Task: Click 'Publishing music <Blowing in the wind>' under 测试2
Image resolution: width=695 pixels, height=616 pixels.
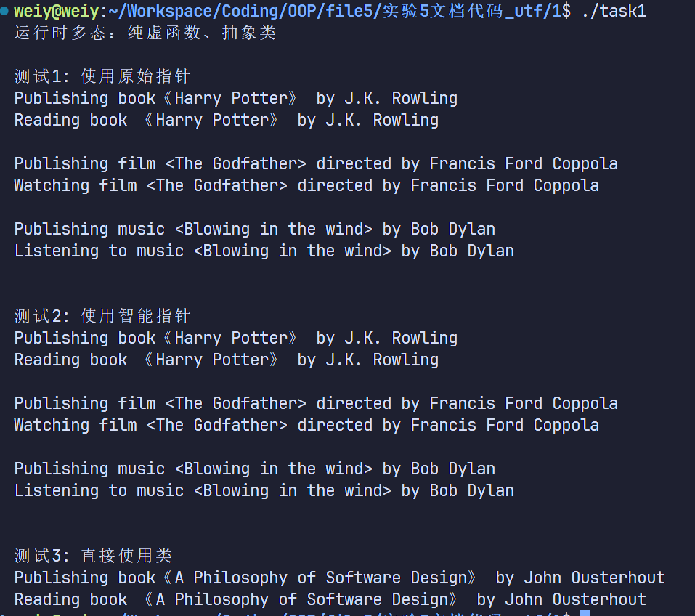Action: point(255,469)
